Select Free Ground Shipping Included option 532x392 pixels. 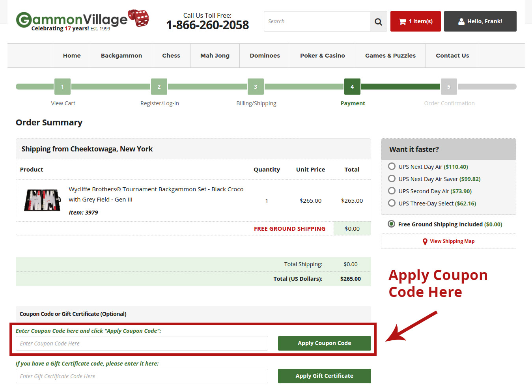coord(392,224)
